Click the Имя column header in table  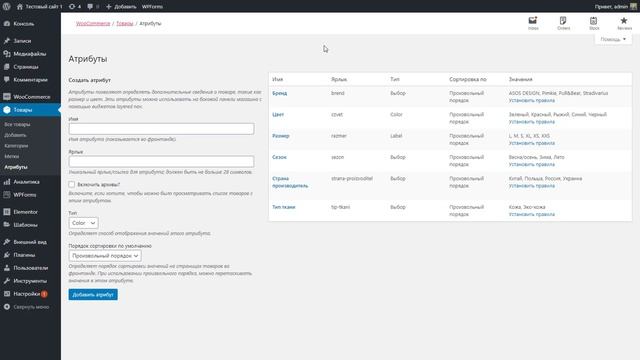278,79
